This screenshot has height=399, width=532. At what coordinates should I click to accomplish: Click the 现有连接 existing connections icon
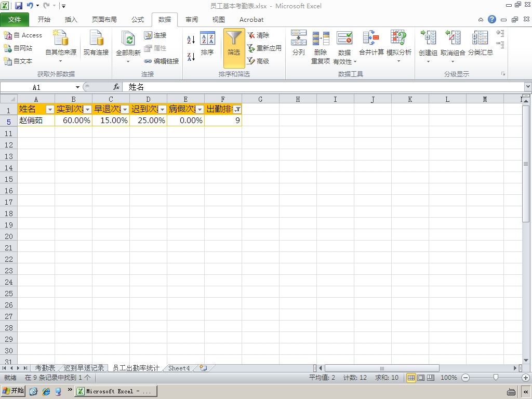(x=96, y=38)
